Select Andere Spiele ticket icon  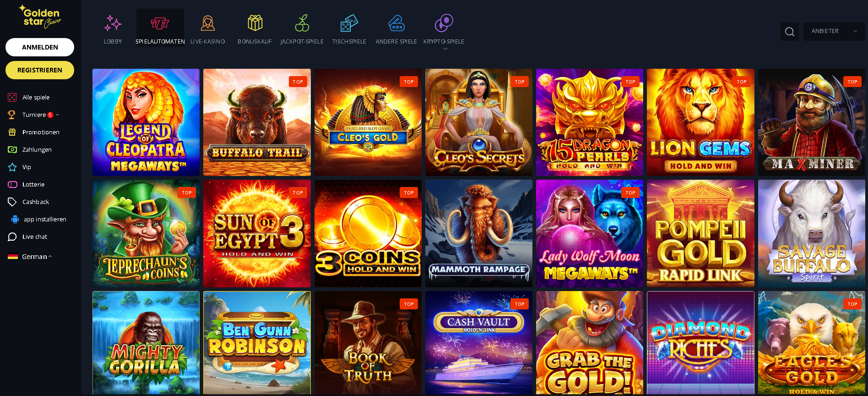point(396,23)
